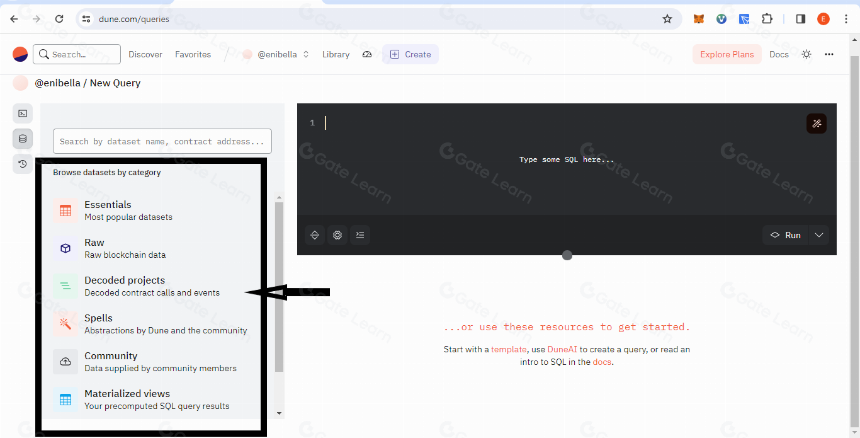860x438 pixels.
Task: Open the docs link in the intro text
Action: 602,362
